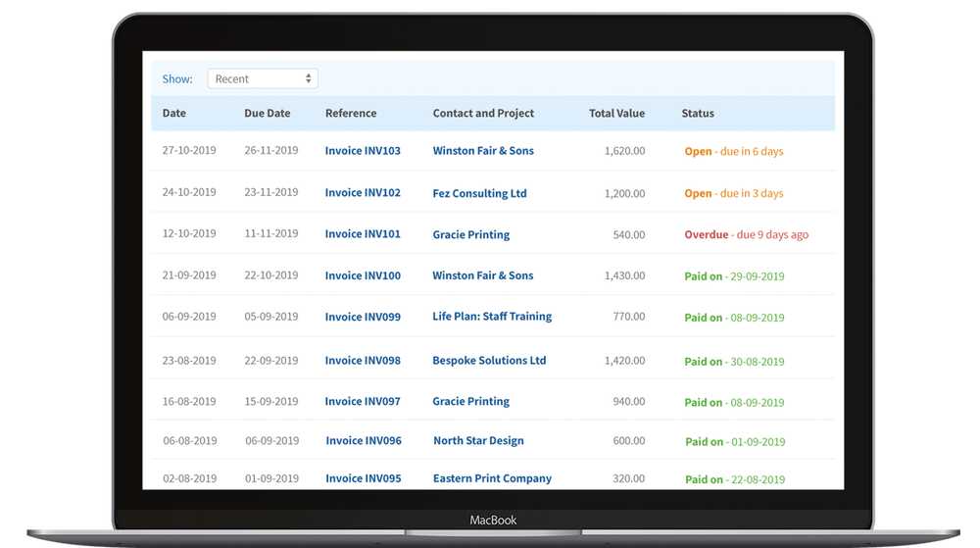Open Eastern Print Company contact

click(x=493, y=478)
